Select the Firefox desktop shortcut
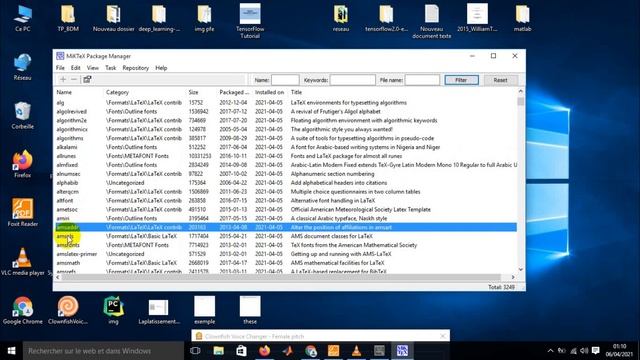The width and height of the screenshot is (640, 360). pyautogui.click(x=22, y=164)
